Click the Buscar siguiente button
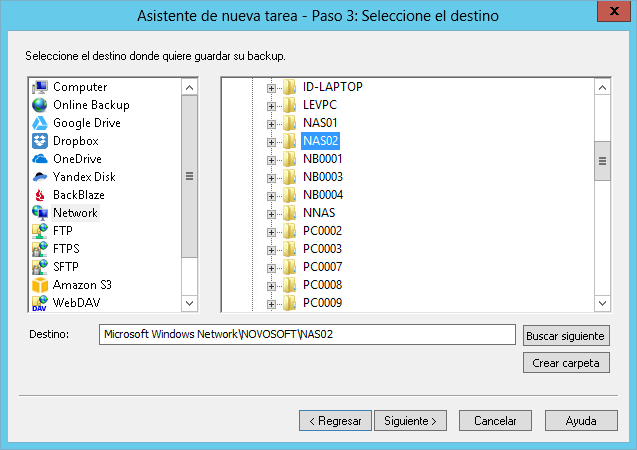This screenshot has width=637, height=450. pos(566,336)
